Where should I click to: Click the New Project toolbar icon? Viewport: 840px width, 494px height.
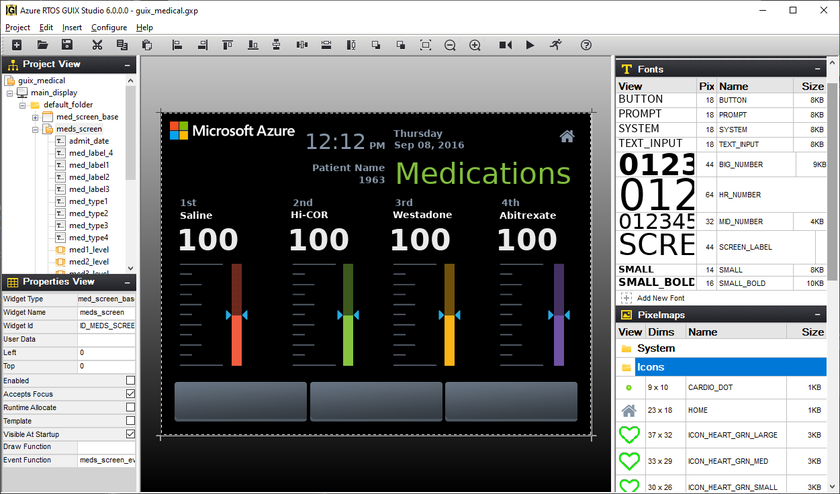point(16,45)
